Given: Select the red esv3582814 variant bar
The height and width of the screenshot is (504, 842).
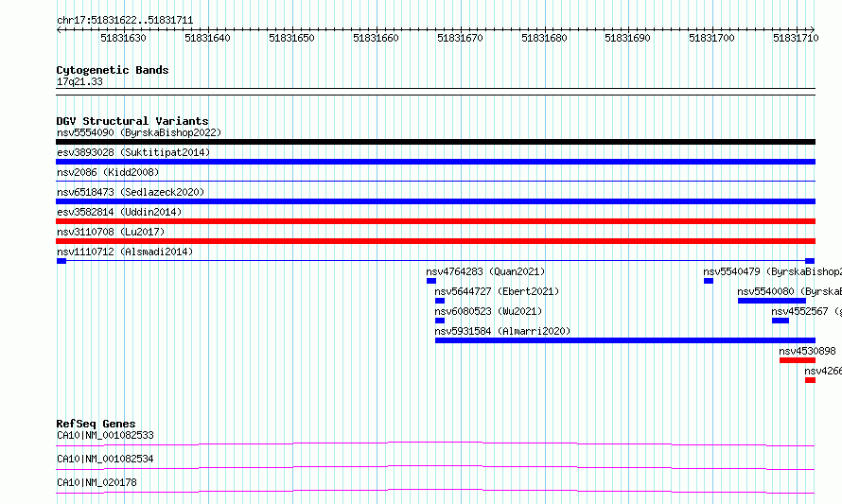Looking at the screenshot, I should pyautogui.click(x=435, y=221).
